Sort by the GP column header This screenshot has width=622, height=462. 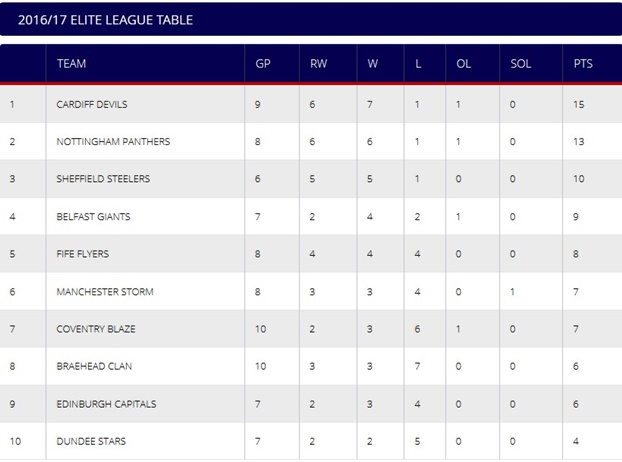pos(263,63)
